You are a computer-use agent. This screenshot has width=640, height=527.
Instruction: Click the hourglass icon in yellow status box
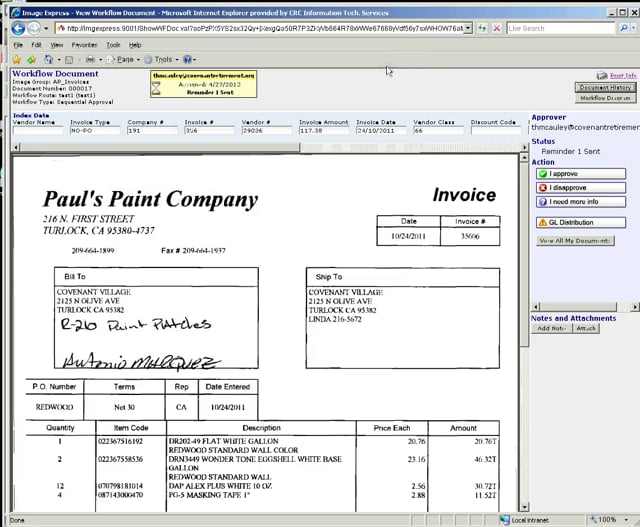coord(156,88)
